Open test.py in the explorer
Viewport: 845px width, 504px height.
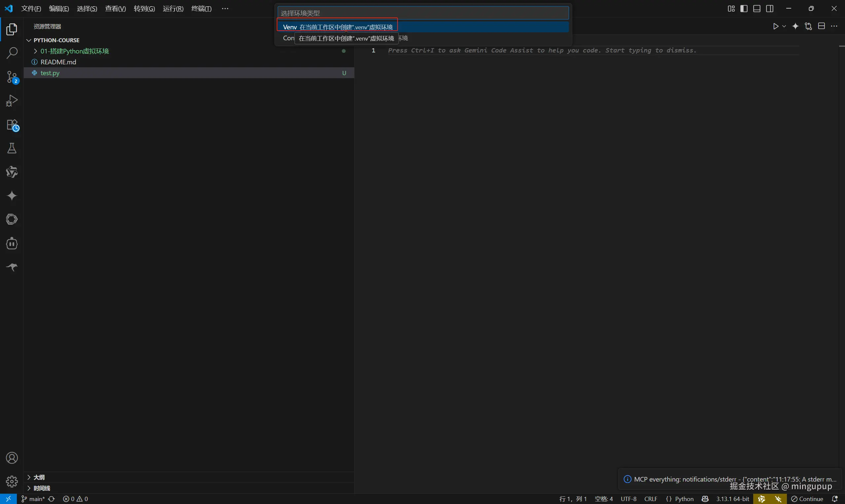point(50,73)
